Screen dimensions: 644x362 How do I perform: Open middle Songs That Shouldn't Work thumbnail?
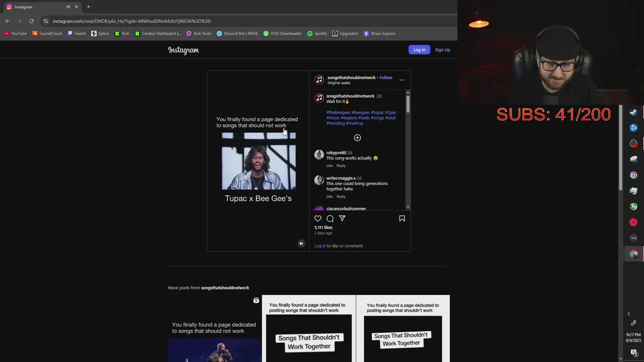(x=309, y=328)
